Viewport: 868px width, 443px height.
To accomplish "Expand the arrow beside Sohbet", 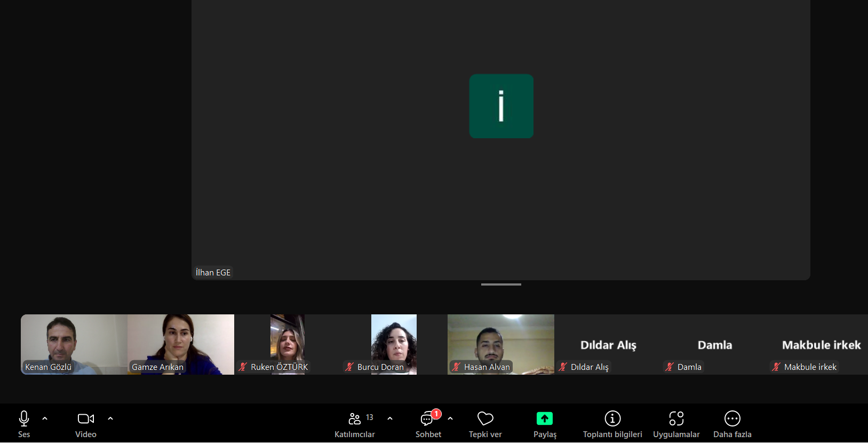I will [x=450, y=418].
